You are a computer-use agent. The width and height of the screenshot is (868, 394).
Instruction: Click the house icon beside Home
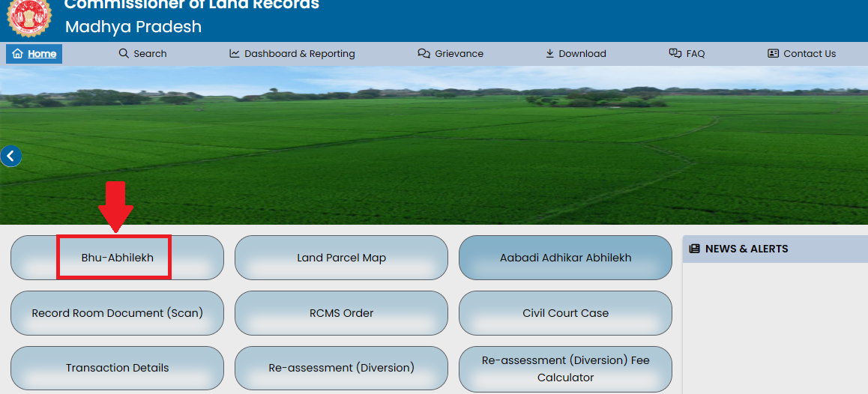[17, 54]
